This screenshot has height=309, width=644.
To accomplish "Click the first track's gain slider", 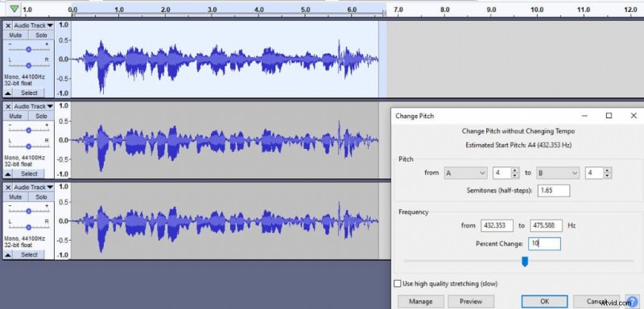I will coord(28,49).
